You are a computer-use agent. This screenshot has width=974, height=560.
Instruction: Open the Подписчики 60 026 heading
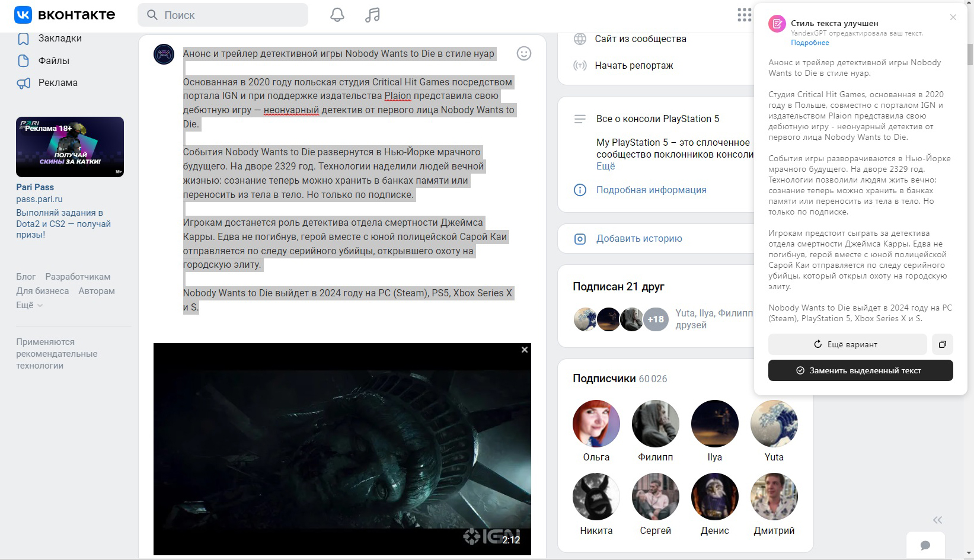(x=619, y=378)
